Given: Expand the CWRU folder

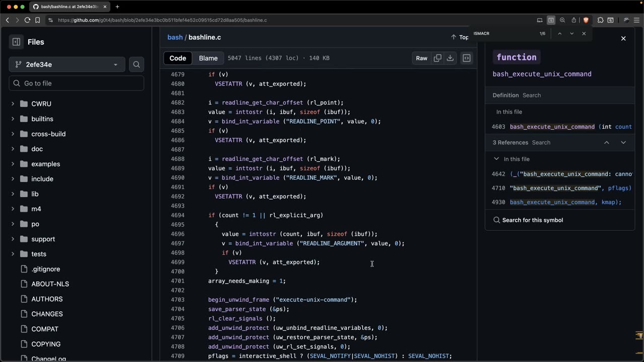Looking at the screenshot, I should 13,104.
